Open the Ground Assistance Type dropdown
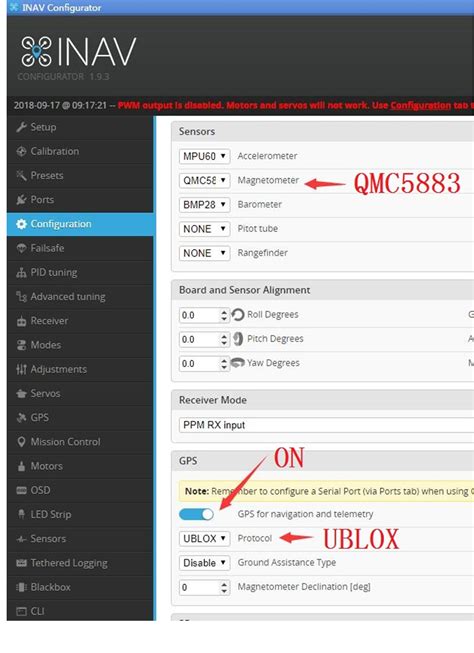The height and width of the screenshot is (653, 474). [204, 563]
